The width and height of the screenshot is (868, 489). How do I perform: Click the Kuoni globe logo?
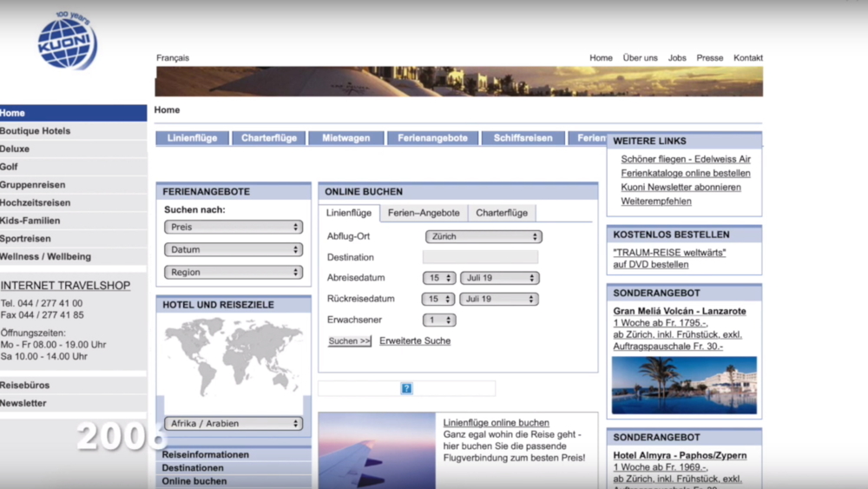[x=67, y=43]
